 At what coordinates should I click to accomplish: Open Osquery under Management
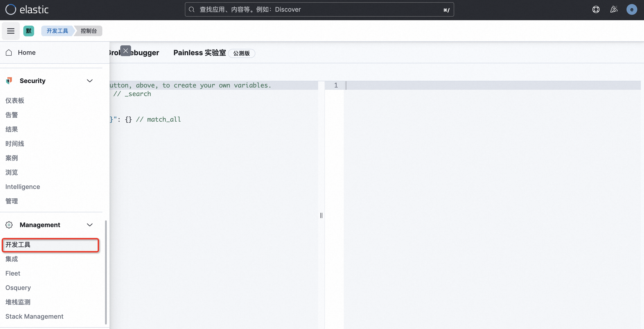pyautogui.click(x=18, y=288)
